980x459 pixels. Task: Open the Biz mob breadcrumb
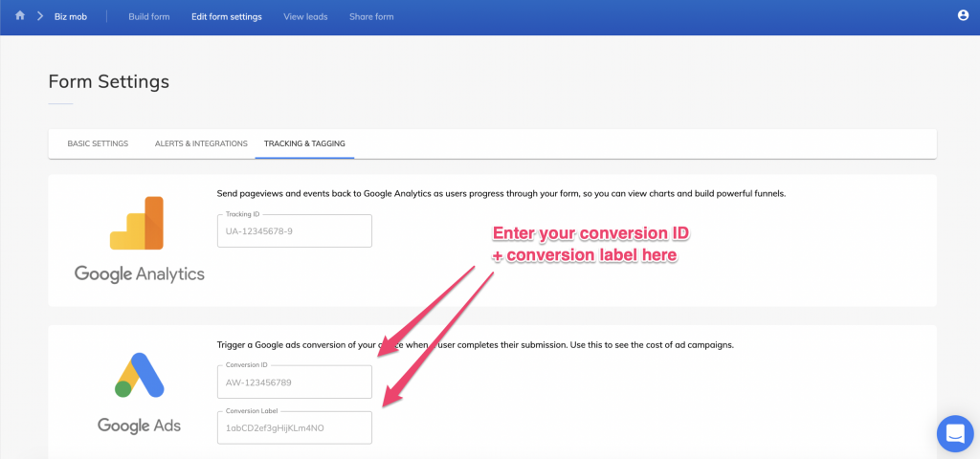coord(71,17)
